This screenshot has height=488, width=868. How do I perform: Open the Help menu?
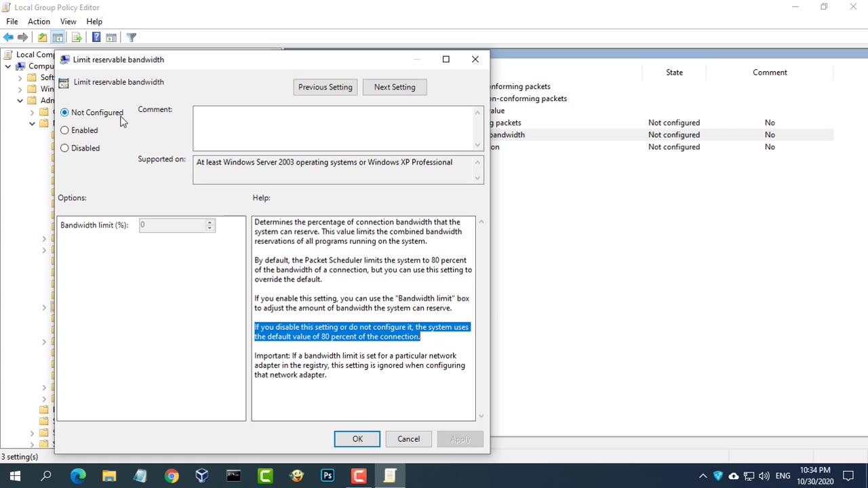click(x=94, y=22)
